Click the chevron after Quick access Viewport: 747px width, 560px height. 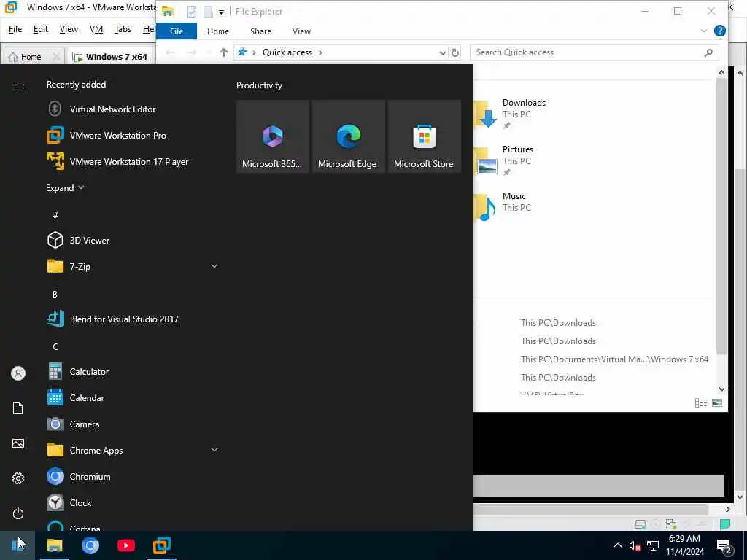pyautogui.click(x=321, y=52)
